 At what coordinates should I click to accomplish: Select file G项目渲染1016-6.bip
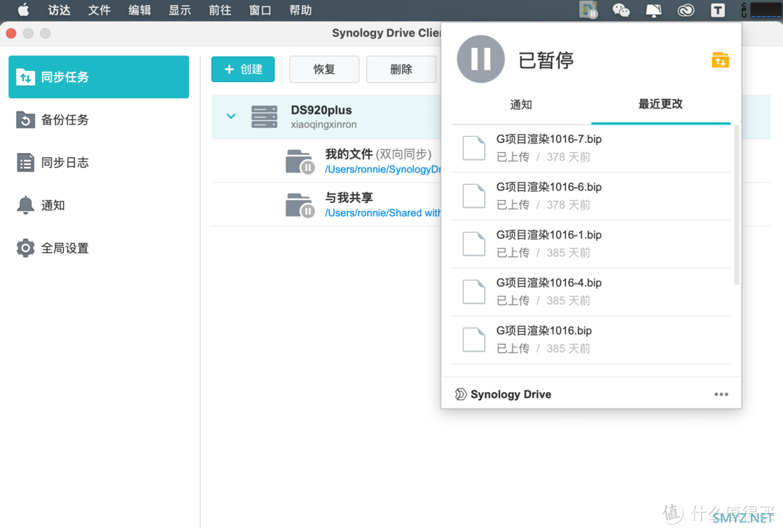point(592,196)
